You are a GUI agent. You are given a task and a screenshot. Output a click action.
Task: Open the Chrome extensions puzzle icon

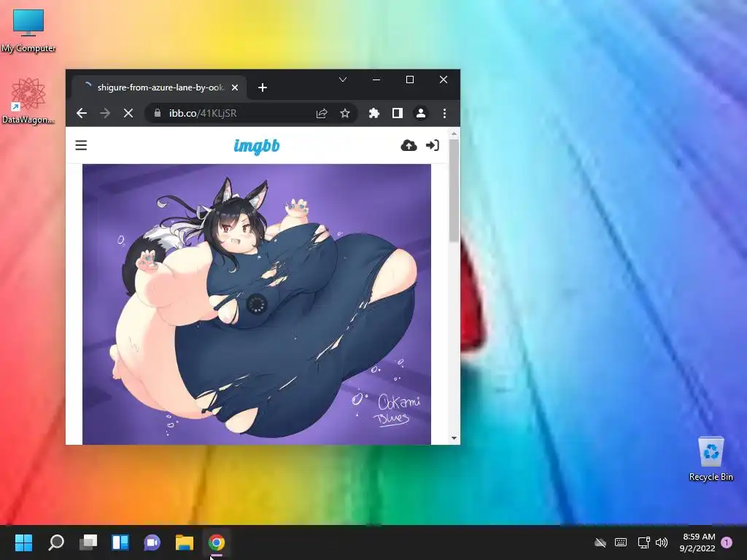coord(374,113)
